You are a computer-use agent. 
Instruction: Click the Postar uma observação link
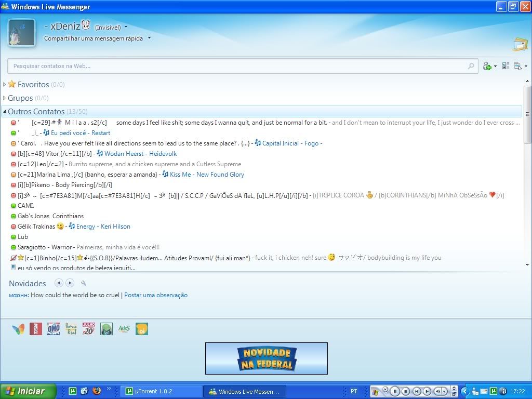point(156,295)
